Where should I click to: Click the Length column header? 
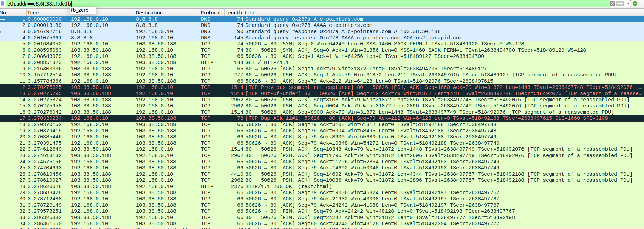pos(233,13)
